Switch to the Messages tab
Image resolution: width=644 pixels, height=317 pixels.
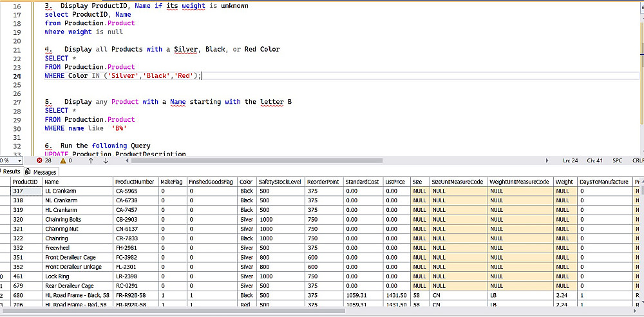click(x=41, y=172)
